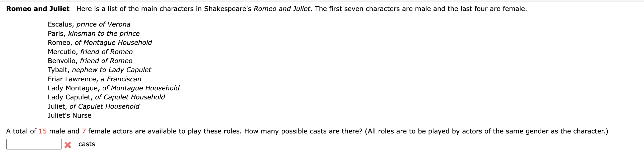Image resolution: width=644 pixels, height=166 pixels.
Task: Click the casts label next to the box
Action: (87, 144)
